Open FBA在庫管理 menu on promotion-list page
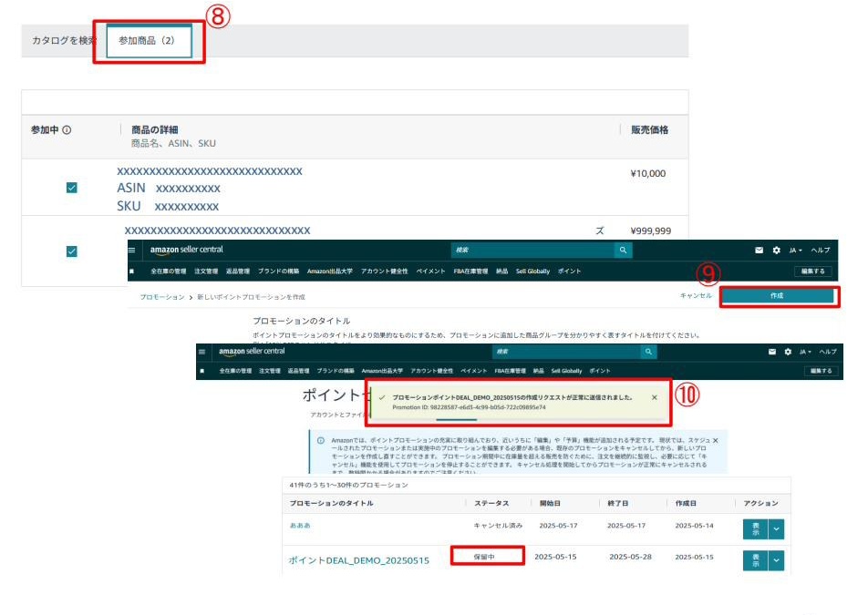 [510, 371]
